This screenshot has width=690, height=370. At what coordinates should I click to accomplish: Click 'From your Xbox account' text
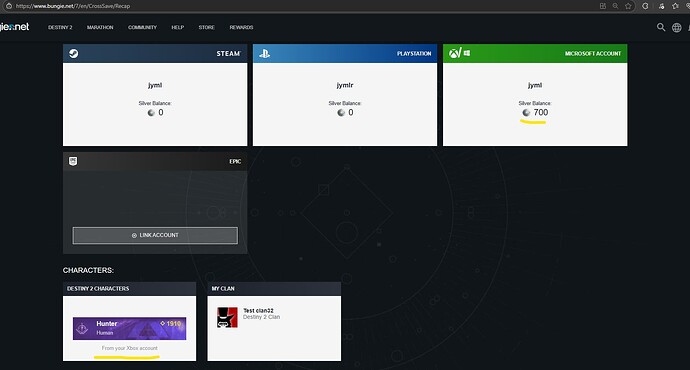tap(129, 348)
